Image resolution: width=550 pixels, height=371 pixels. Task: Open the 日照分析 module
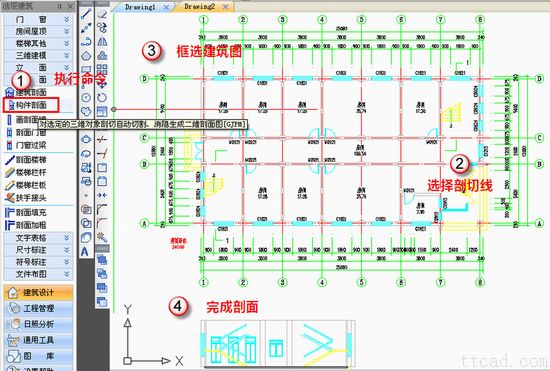38,324
